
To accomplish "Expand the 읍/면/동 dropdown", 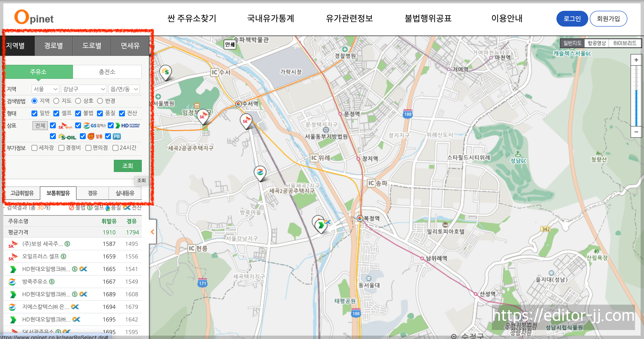I will coord(124,89).
